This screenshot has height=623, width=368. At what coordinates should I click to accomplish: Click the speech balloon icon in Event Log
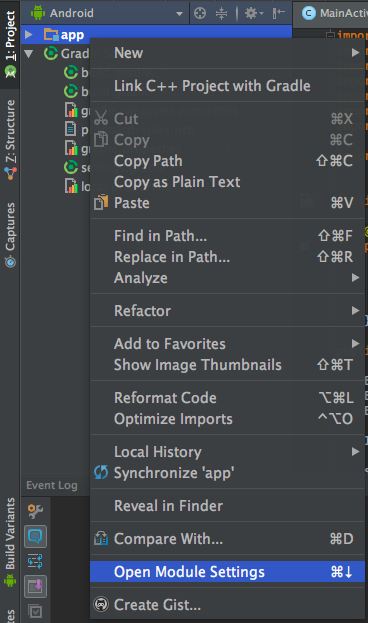pyautogui.click(x=35, y=536)
